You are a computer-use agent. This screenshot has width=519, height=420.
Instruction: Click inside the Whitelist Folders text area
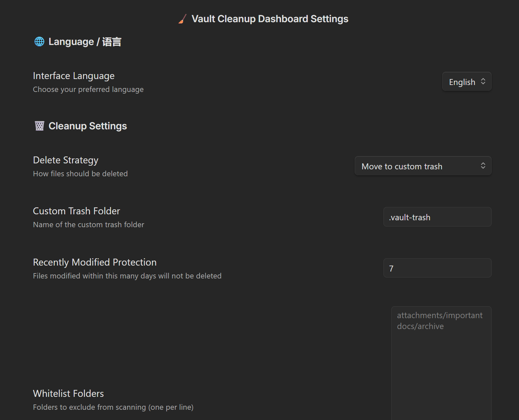(x=441, y=363)
